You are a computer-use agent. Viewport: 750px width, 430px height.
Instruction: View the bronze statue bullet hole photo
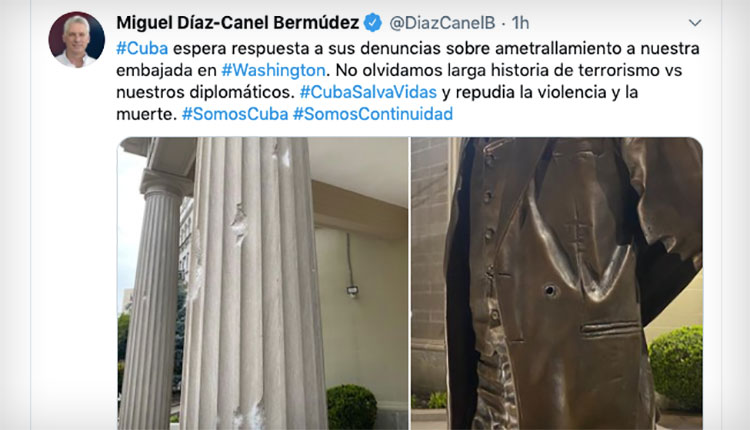pos(557,283)
